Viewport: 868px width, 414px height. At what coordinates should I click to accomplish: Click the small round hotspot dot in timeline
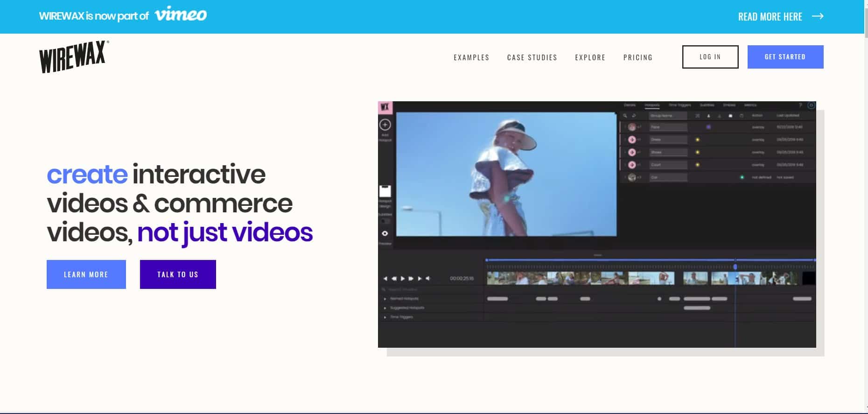point(659,299)
